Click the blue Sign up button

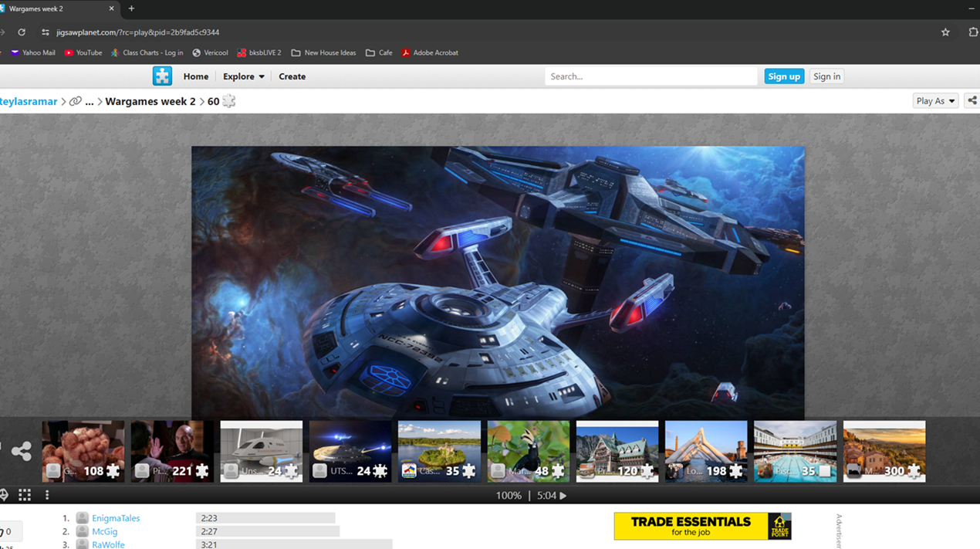pyautogui.click(x=783, y=76)
